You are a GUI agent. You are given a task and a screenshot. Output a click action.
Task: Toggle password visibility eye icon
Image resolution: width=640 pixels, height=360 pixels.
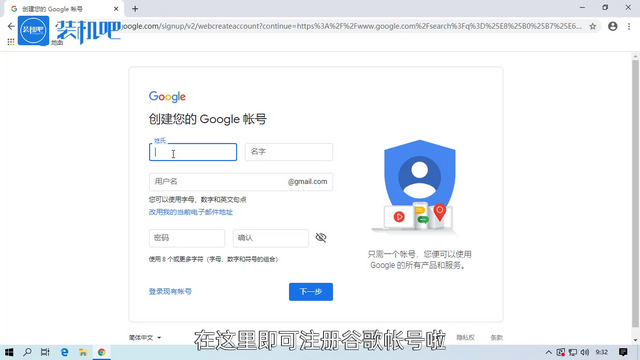coord(321,238)
